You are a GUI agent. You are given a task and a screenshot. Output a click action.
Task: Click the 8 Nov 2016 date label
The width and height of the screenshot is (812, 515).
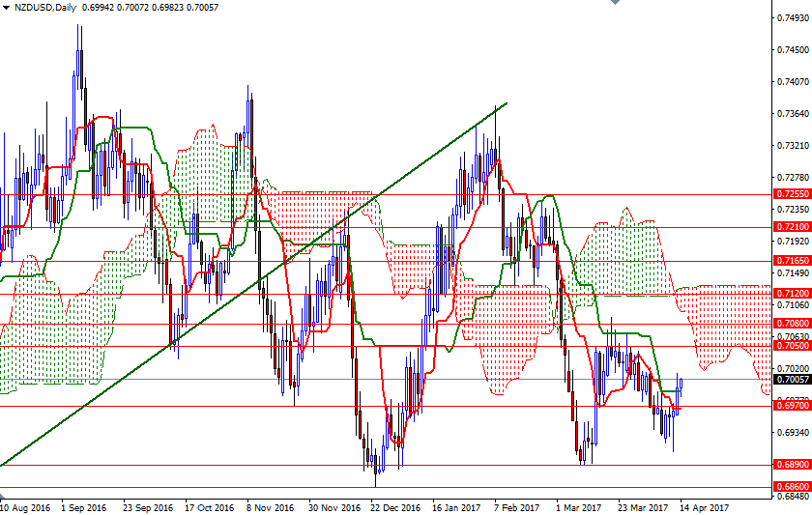tap(271, 508)
